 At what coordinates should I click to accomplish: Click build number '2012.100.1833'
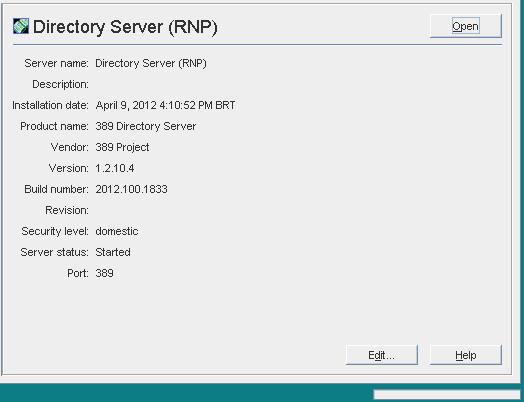131,189
